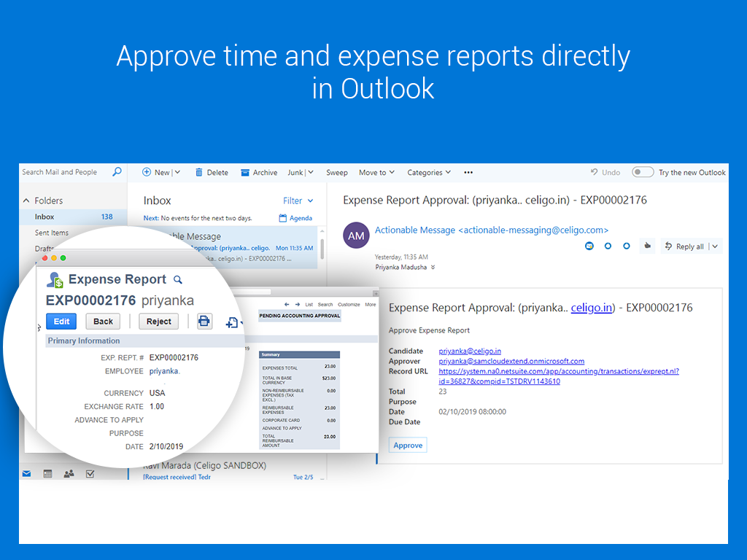The image size is (747, 560).
Task: Open the priyanka employee link
Action: click(x=164, y=371)
